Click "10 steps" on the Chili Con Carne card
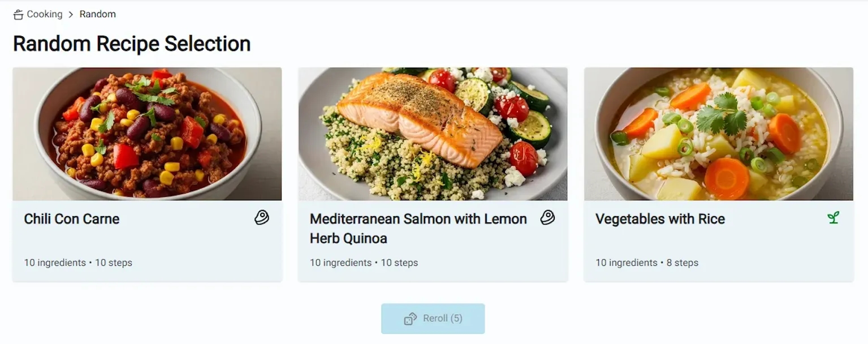Viewport: 868px width, 344px height. point(114,263)
